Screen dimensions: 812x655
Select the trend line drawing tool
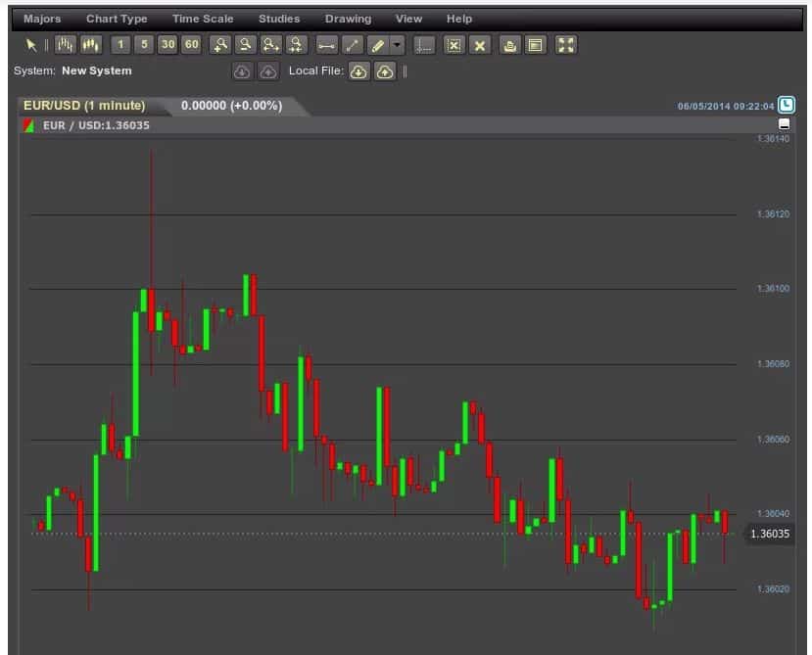click(353, 45)
